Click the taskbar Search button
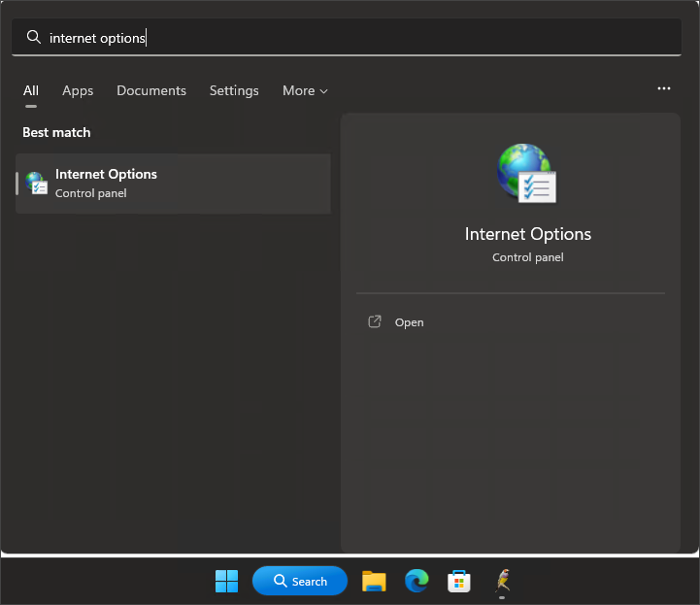The image size is (700, 605). [x=300, y=581]
